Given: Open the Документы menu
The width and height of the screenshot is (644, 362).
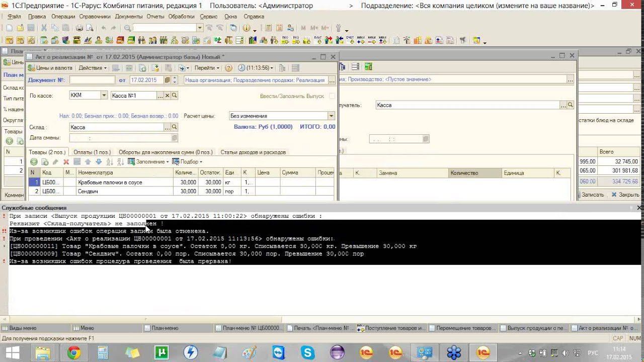Looking at the screenshot, I should [129, 17].
